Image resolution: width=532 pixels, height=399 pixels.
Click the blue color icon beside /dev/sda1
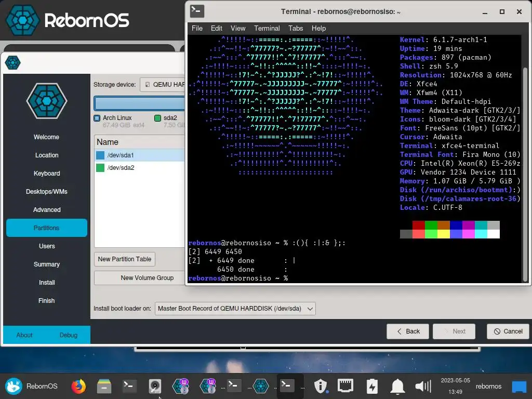pos(100,155)
